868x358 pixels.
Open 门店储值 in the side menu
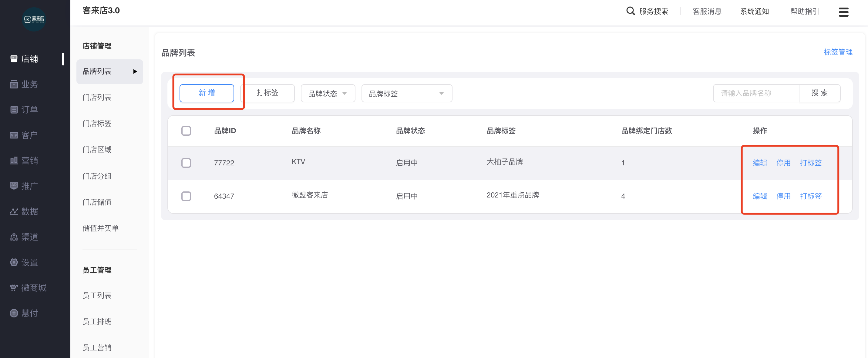pyautogui.click(x=97, y=202)
